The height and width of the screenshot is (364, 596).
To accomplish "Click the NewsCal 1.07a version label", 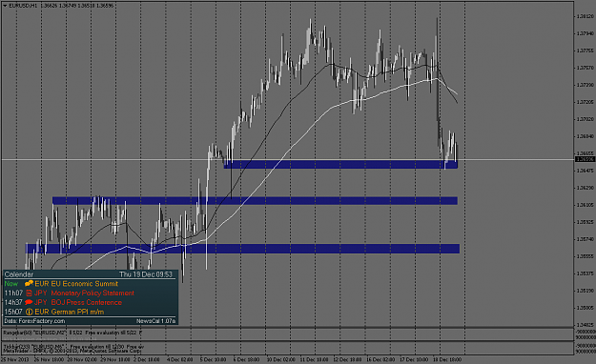I will coord(155,321).
